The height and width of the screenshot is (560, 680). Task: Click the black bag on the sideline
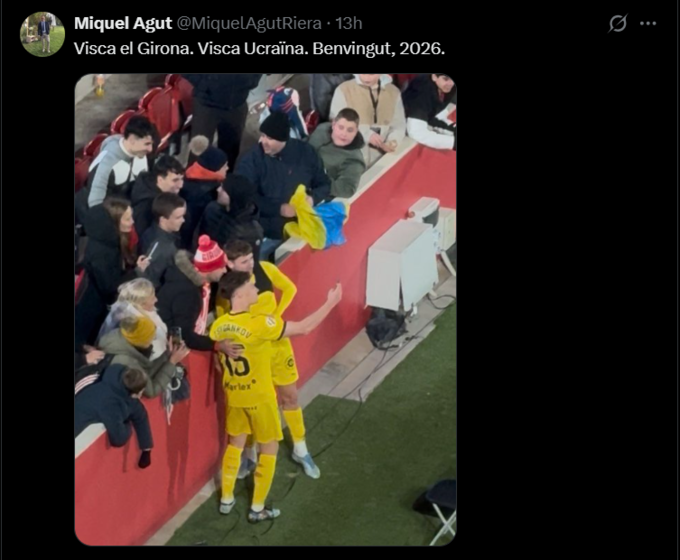click(384, 327)
